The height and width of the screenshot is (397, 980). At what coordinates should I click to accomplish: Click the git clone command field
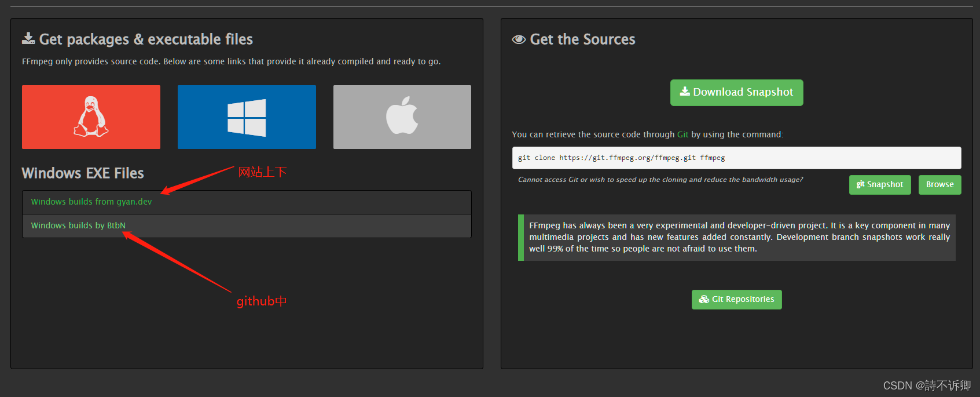[736, 158]
